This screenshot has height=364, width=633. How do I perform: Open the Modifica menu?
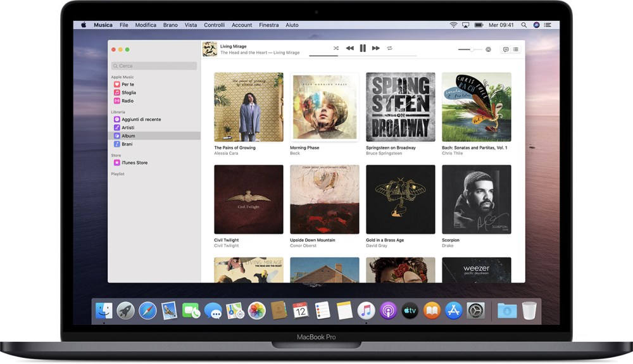(x=146, y=25)
